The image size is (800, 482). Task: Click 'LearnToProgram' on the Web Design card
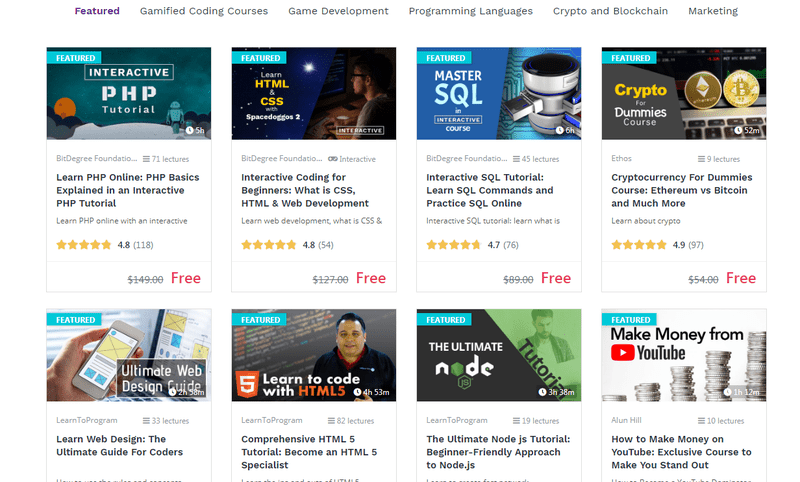tap(87, 420)
